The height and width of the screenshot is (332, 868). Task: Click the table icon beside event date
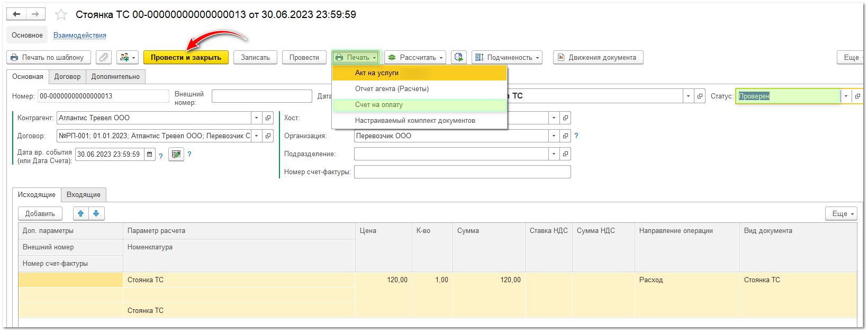[x=176, y=154]
